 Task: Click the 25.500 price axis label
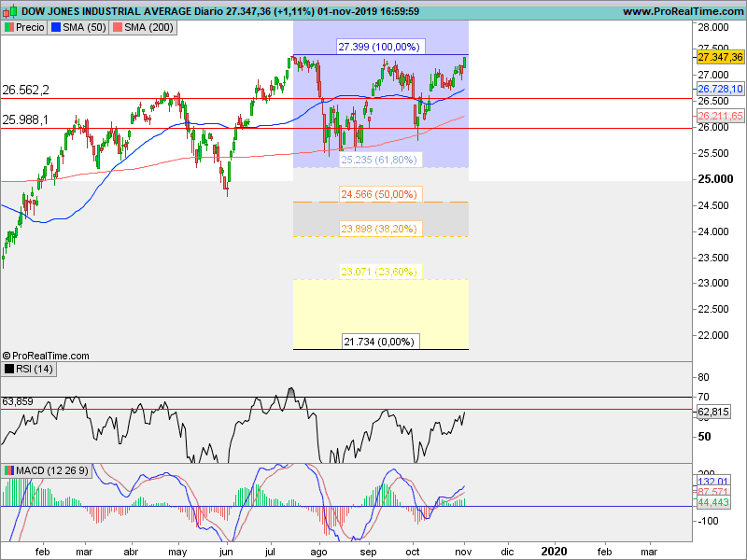point(713,153)
